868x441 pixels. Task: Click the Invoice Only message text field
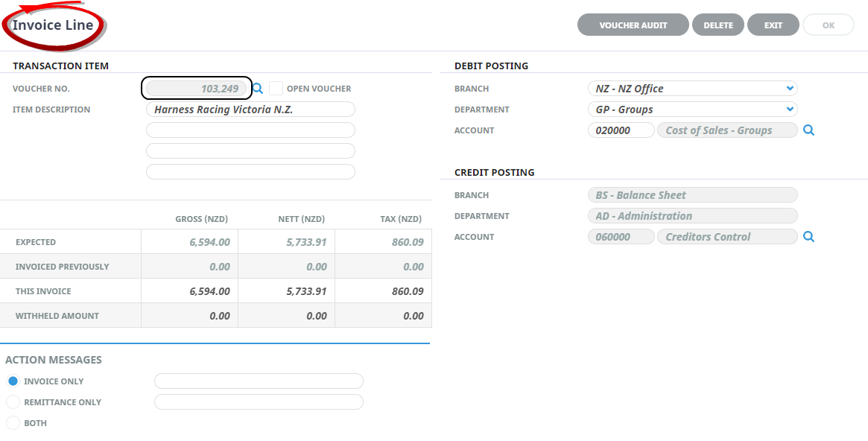point(259,381)
